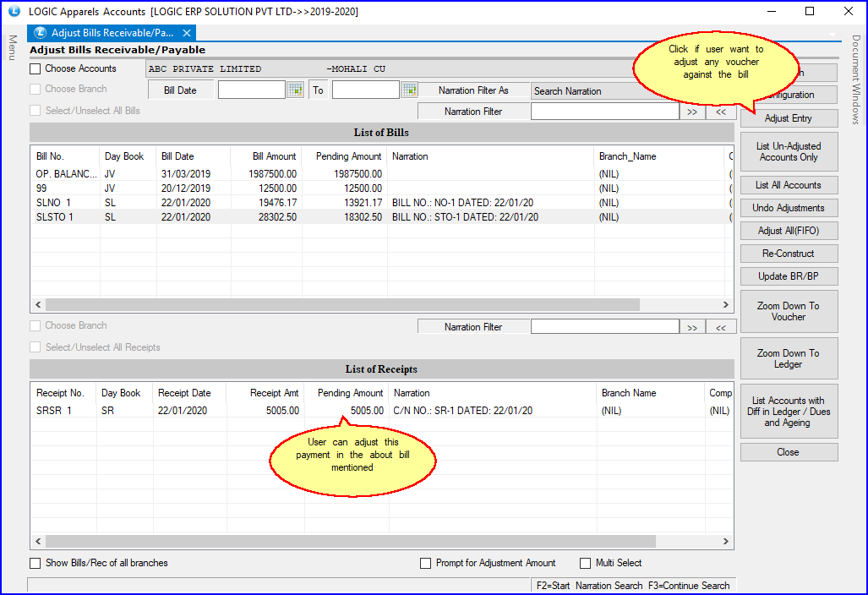Click List Un-Adjusted Accounts Only

pos(789,151)
